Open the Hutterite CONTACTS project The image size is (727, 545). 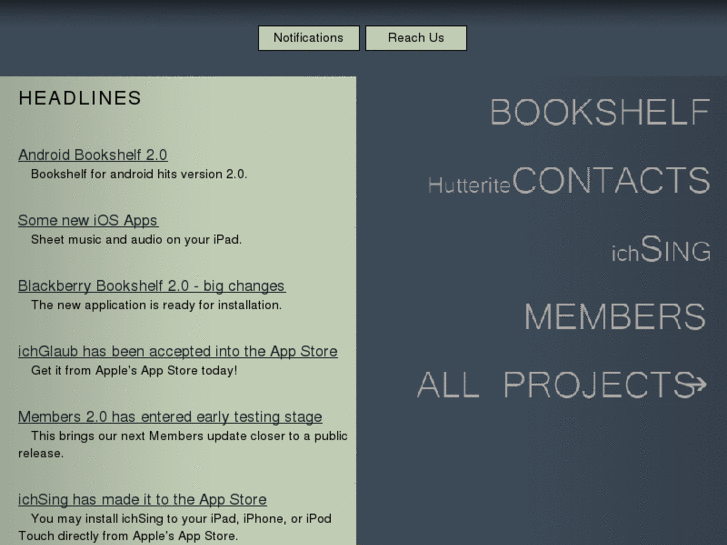point(569,180)
